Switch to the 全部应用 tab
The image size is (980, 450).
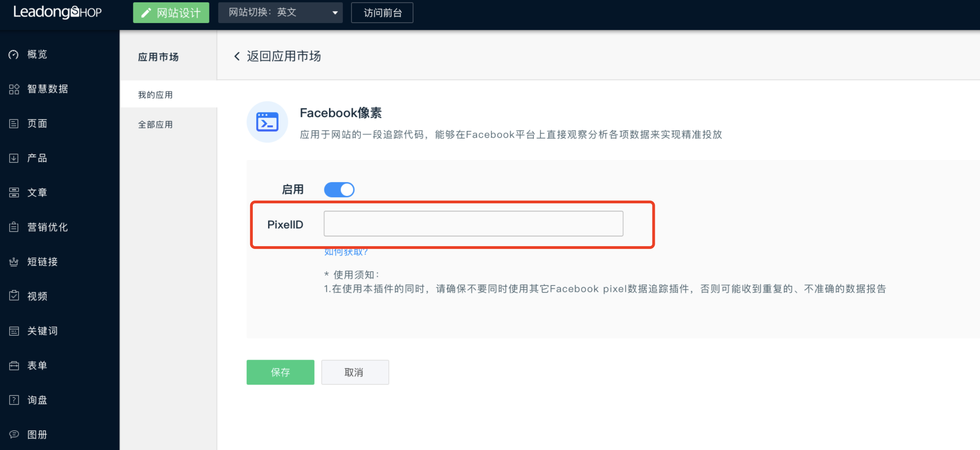point(155,124)
